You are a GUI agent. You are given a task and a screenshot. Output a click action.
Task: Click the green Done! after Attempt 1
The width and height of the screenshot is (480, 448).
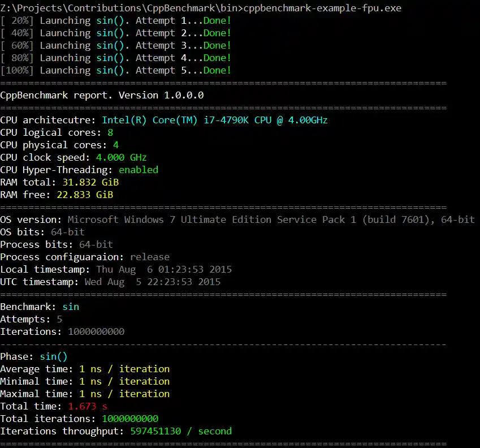[217, 20]
